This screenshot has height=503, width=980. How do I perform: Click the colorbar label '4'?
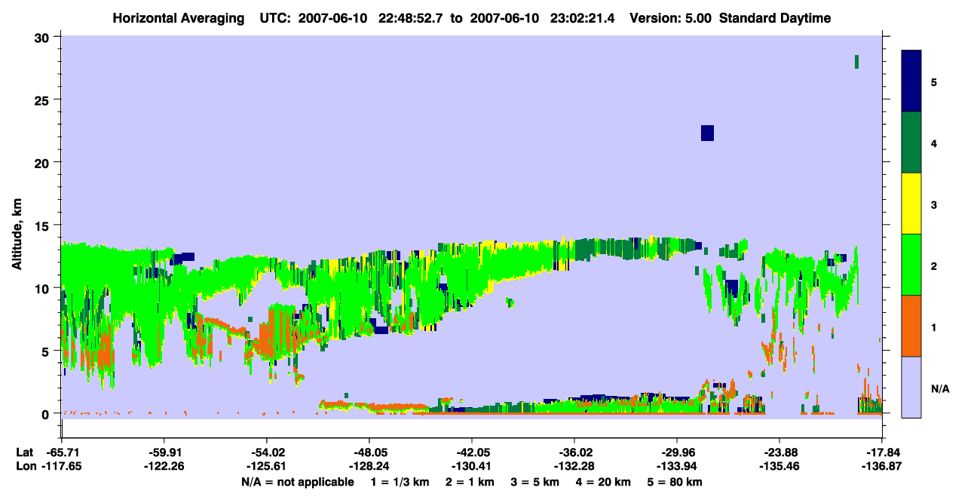934,143
